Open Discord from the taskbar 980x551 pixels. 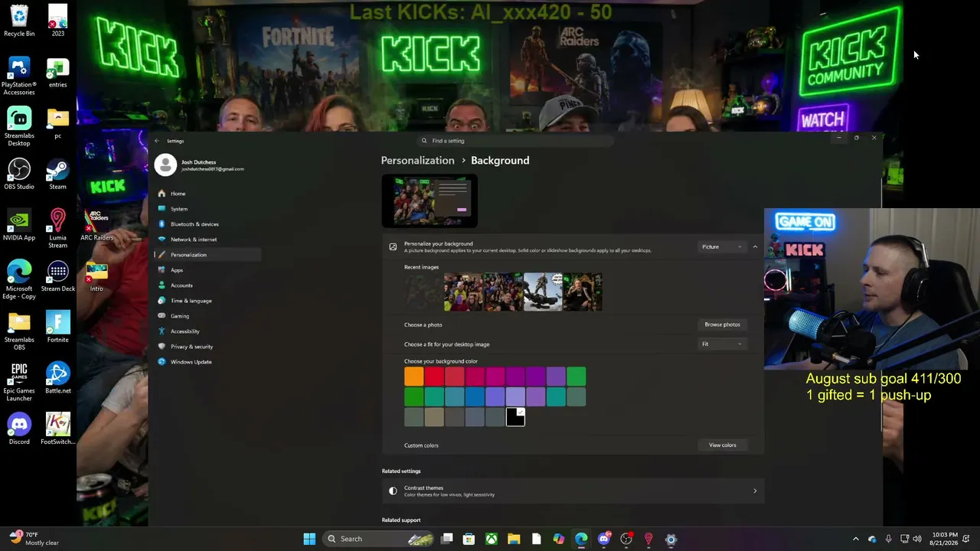(604, 539)
